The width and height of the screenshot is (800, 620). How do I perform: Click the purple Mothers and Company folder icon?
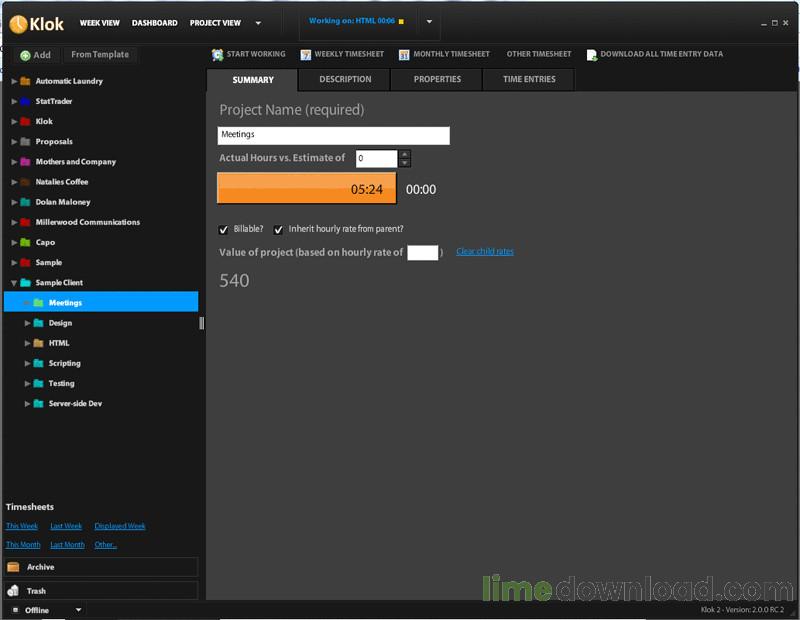[x=25, y=162]
